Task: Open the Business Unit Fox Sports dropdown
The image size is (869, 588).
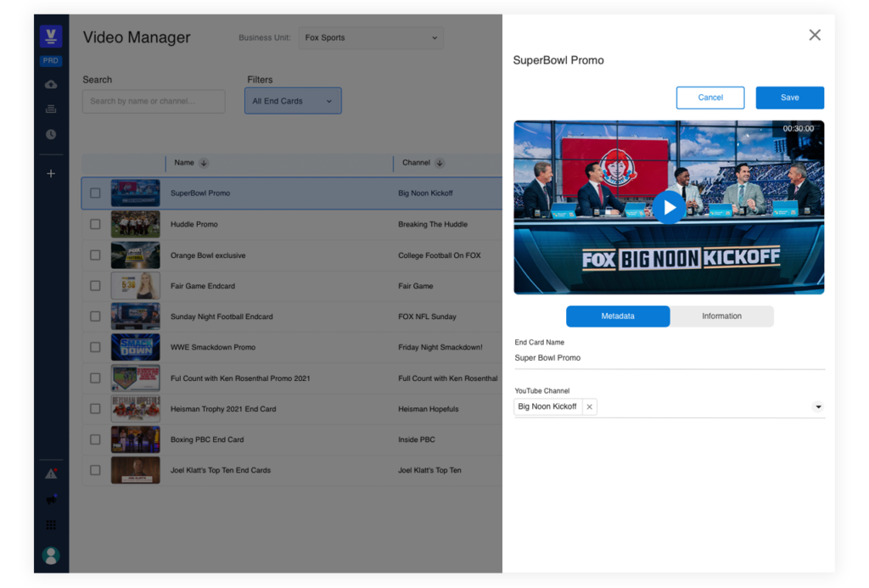Action: pyautogui.click(x=371, y=38)
